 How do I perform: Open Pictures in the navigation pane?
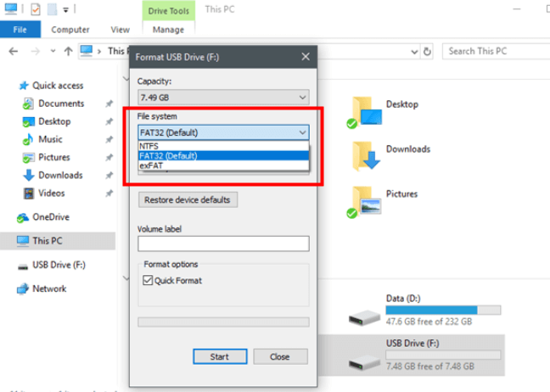tap(54, 157)
